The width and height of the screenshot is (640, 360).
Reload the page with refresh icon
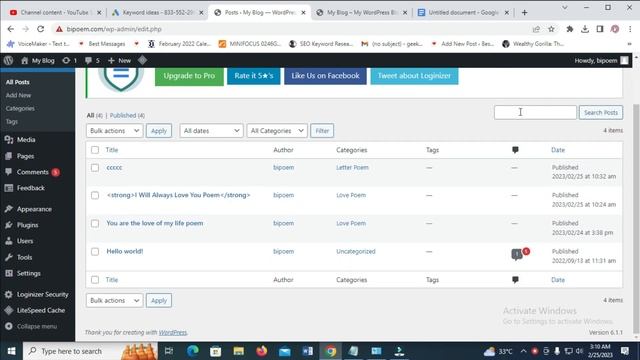pos(40,29)
